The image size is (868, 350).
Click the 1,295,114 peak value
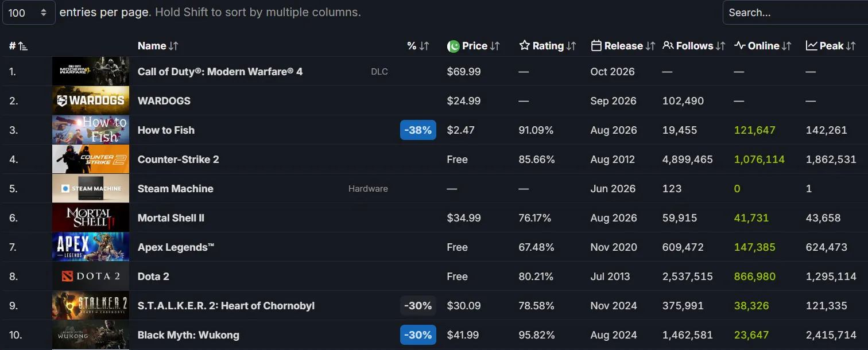pos(831,276)
